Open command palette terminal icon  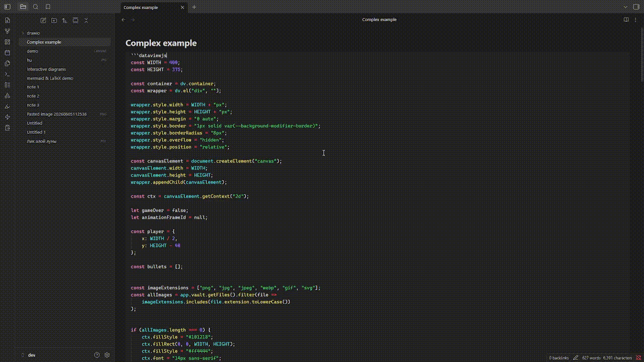coord(7,74)
